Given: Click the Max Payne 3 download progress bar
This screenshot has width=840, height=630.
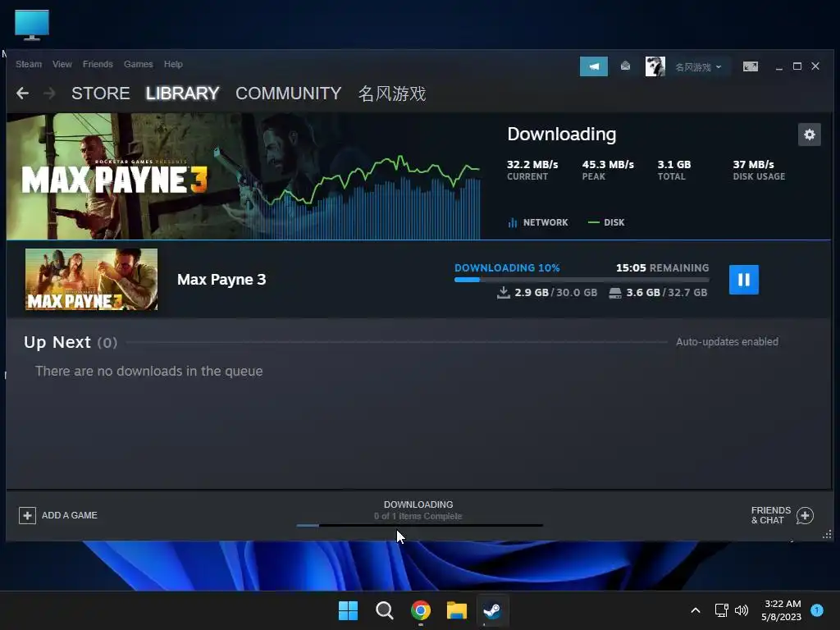Looking at the screenshot, I should (582, 280).
